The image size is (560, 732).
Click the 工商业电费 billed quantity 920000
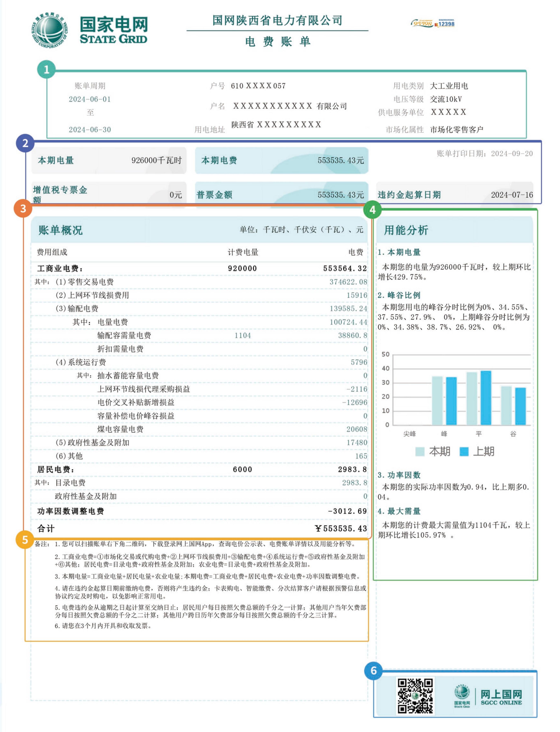point(242,268)
